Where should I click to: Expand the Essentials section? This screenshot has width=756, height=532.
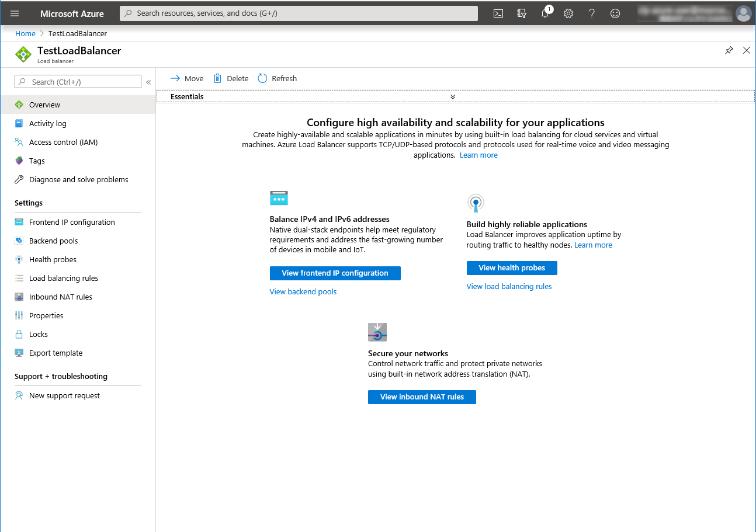point(453,96)
